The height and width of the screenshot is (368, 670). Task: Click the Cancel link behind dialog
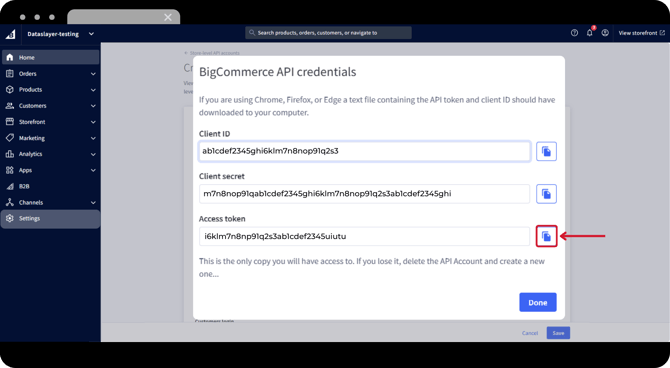(530, 333)
